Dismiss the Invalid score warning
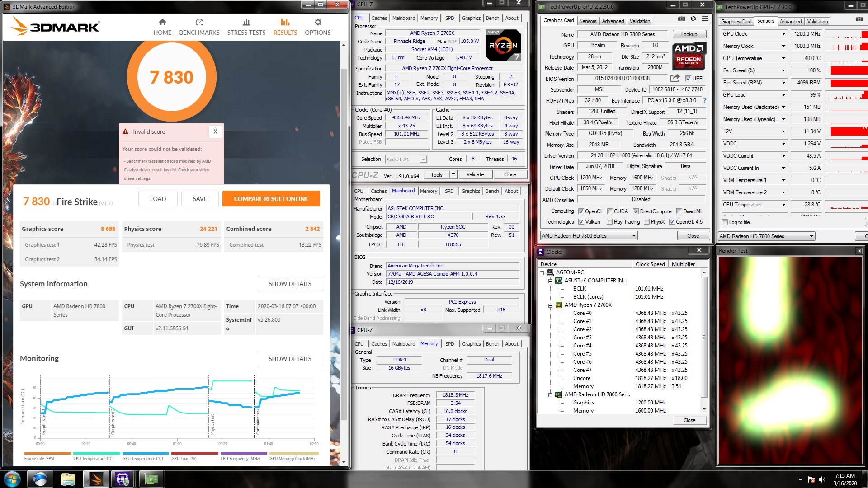Viewport: 868px width, 488px height. 215,131
